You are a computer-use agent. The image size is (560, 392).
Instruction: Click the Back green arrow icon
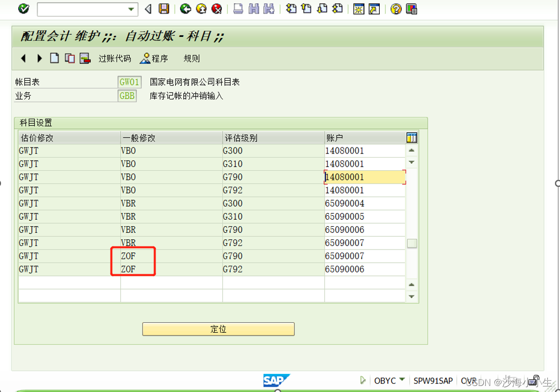click(185, 9)
